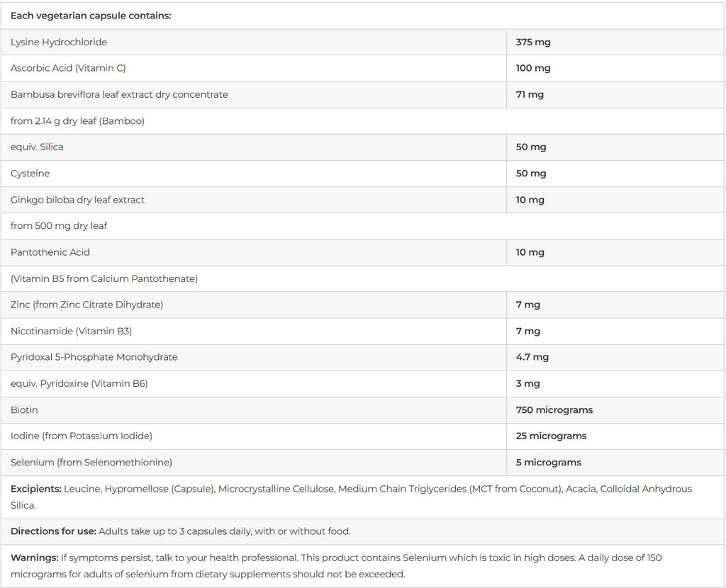Click the Nicotinamide (Vitamin B3) cell
This screenshot has width=726, height=588.
click(x=71, y=331)
